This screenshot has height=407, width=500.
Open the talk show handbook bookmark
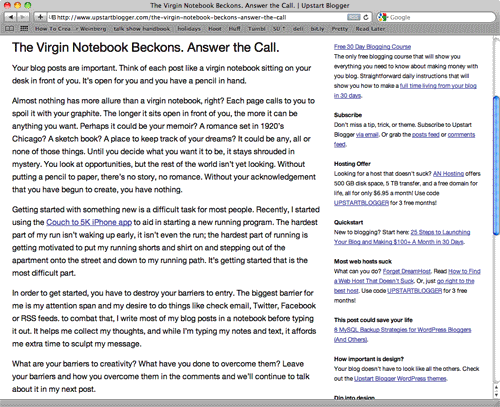click(142, 29)
